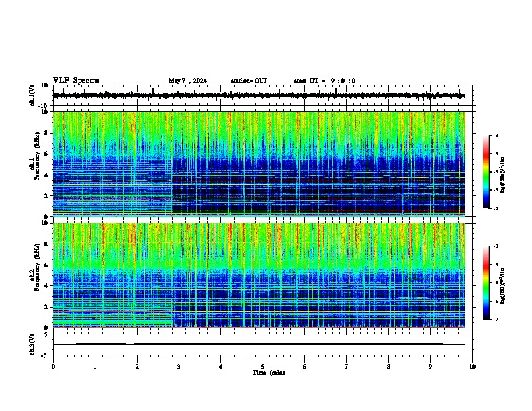
Task: Click the ch.1 spectrogram color scale bar
Action: 486,172
